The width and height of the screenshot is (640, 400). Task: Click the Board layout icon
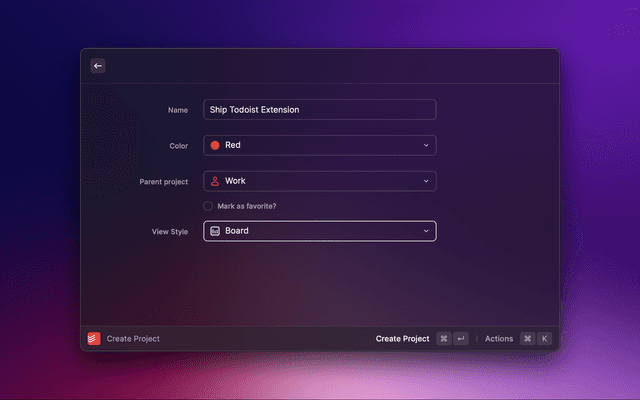215,231
